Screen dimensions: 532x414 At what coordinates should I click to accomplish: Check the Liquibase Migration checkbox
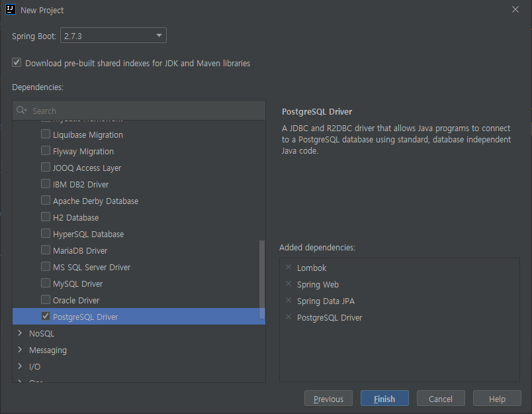[46, 134]
